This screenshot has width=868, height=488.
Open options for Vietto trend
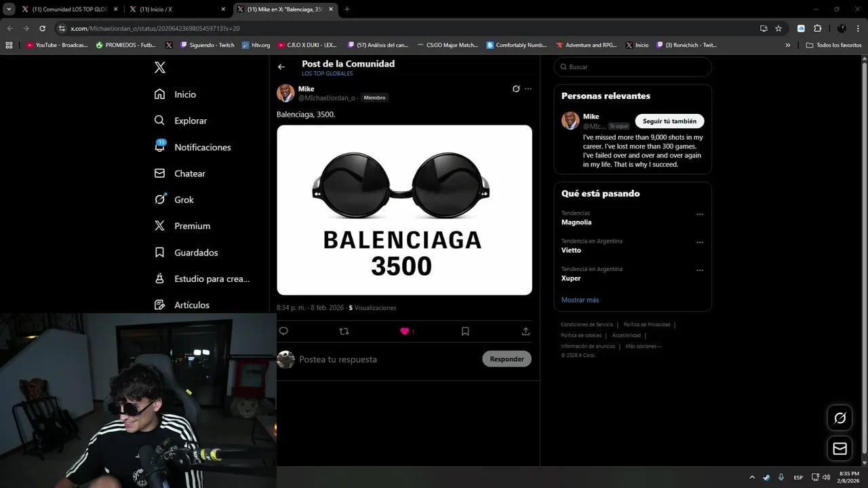click(x=700, y=242)
